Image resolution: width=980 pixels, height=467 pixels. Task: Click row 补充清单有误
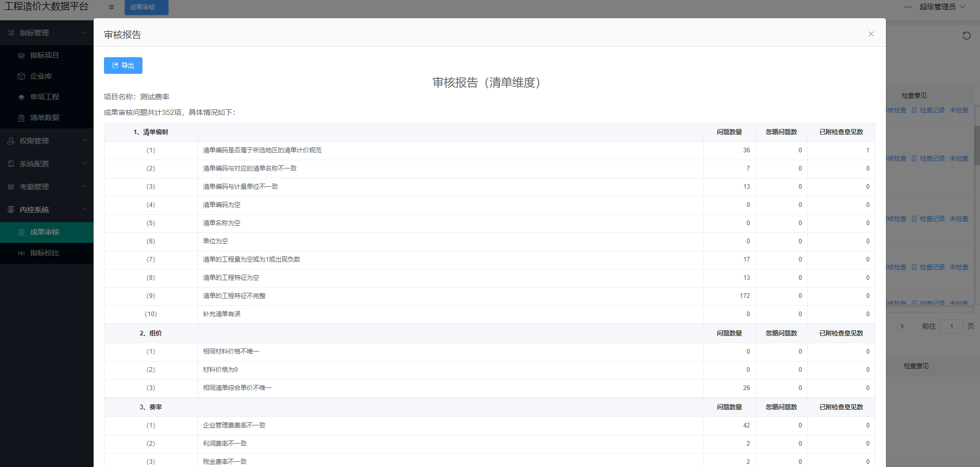(x=490, y=314)
